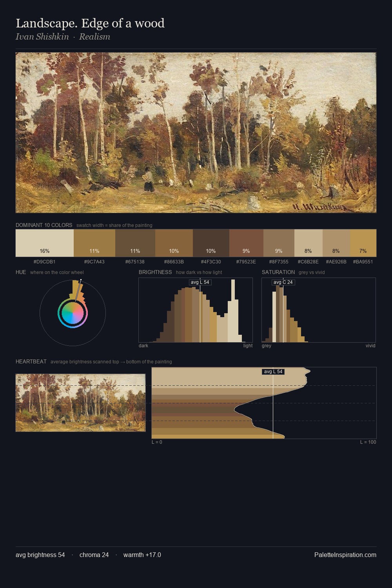Viewport: 392px width, 588px height.
Task: Click the #D9CDB1 color swatch
Action: tap(45, 243)
